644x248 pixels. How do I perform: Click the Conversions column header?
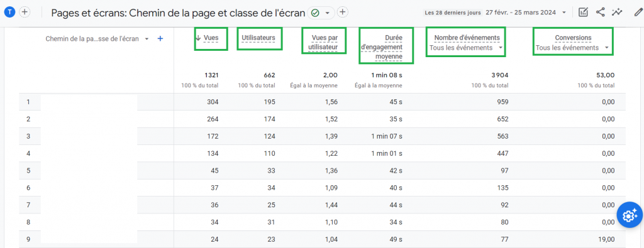[573, 38]
